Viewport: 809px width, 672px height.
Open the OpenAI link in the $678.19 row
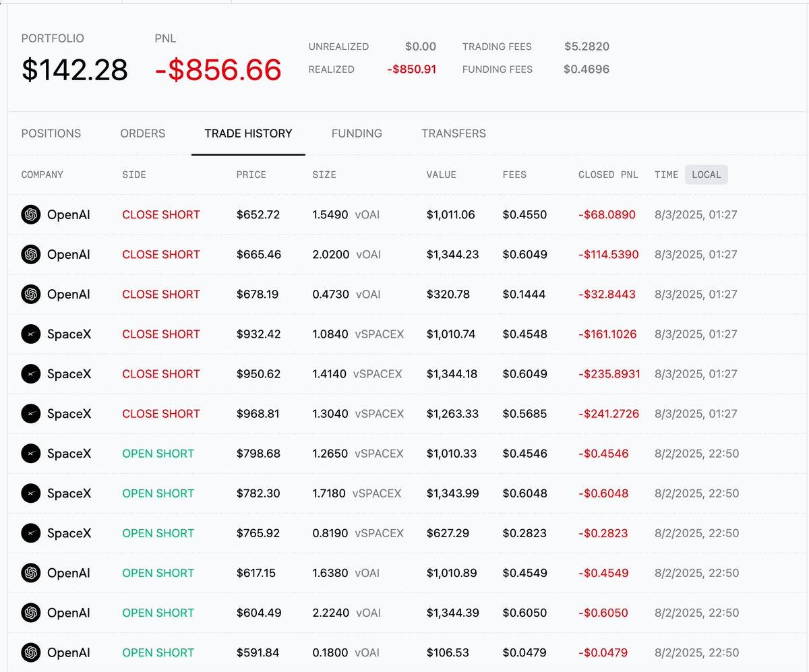point(69,295)
